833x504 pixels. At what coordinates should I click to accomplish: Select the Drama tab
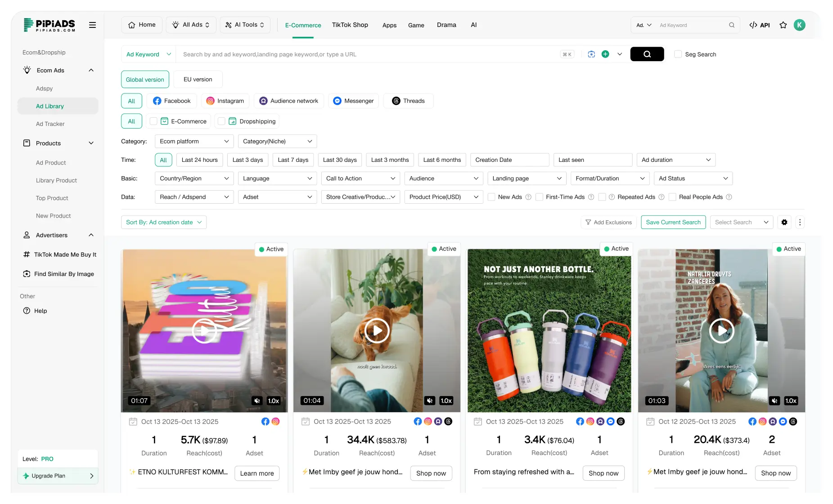(446, 25)
